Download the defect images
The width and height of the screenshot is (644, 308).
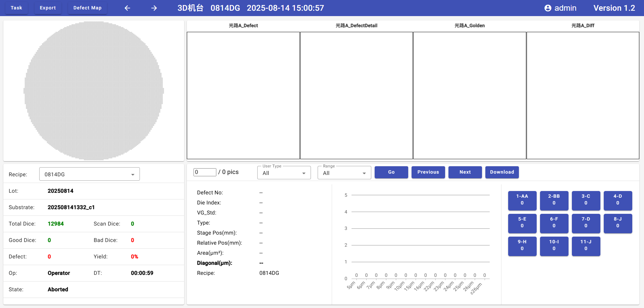click(x=502, y=172)
